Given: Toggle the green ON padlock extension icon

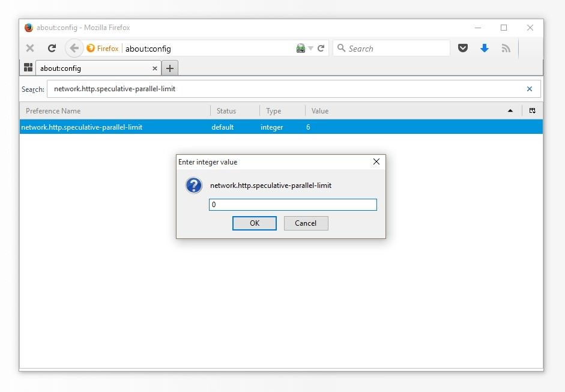Looking at the screenshot, I should [x=301, y=48].
